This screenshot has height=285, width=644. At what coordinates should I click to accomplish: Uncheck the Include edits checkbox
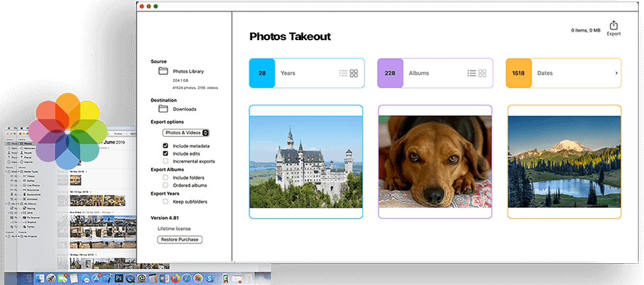165,153
